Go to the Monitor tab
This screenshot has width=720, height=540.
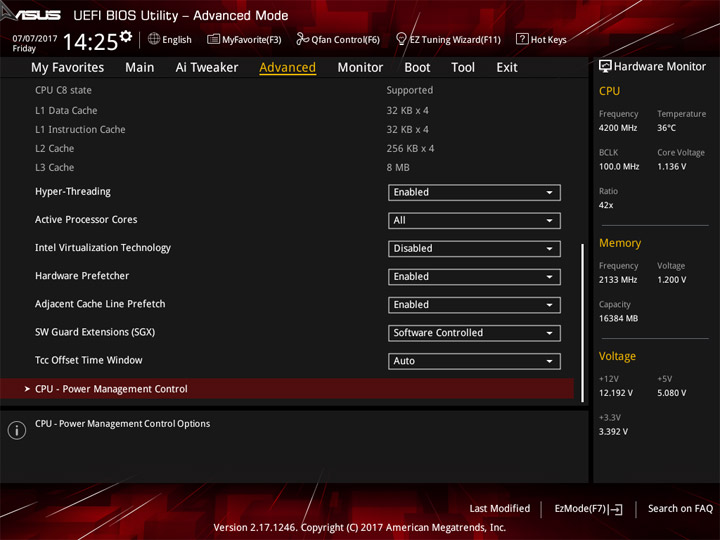[360, 68]
